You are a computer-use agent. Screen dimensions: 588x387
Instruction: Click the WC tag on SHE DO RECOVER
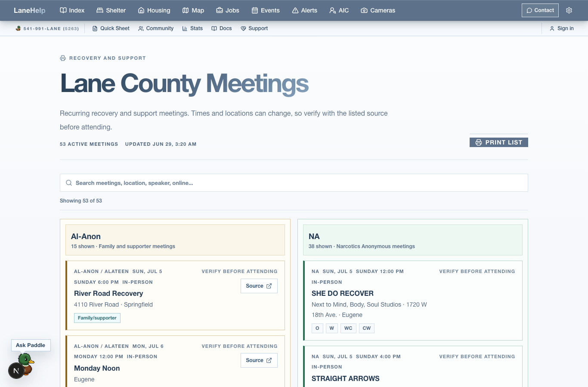(x=348, y=328)
